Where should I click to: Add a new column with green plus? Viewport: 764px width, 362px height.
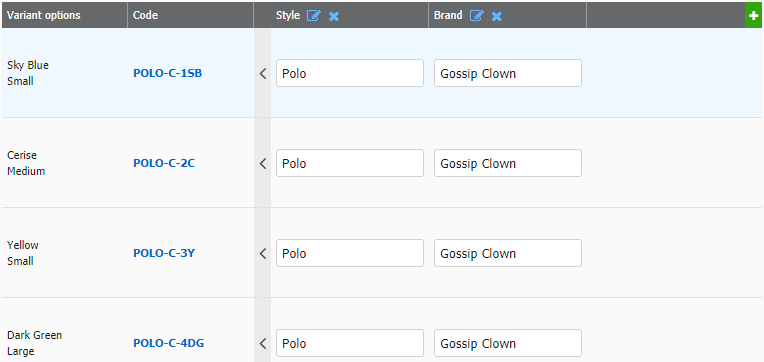coord(754,16)
